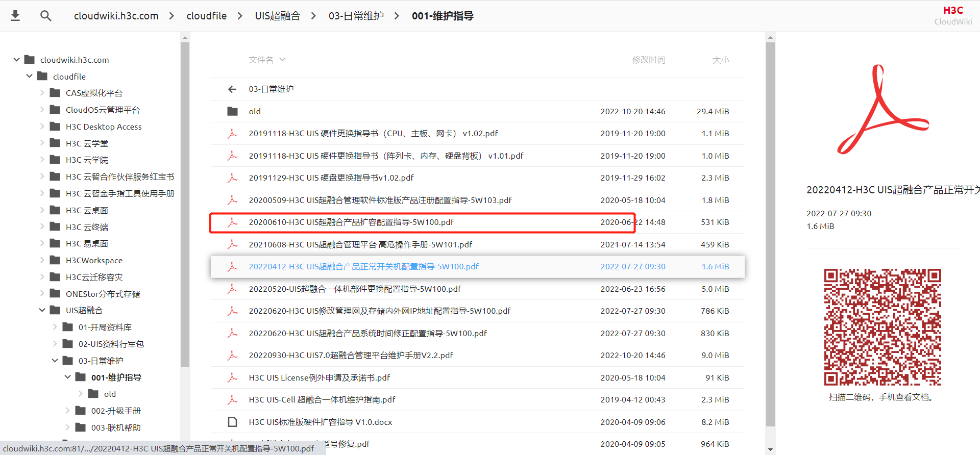Open 20191118 硬件更换指导书 v1.02 PDF
The height and width of the screenshot is (455, 980).
373,133
